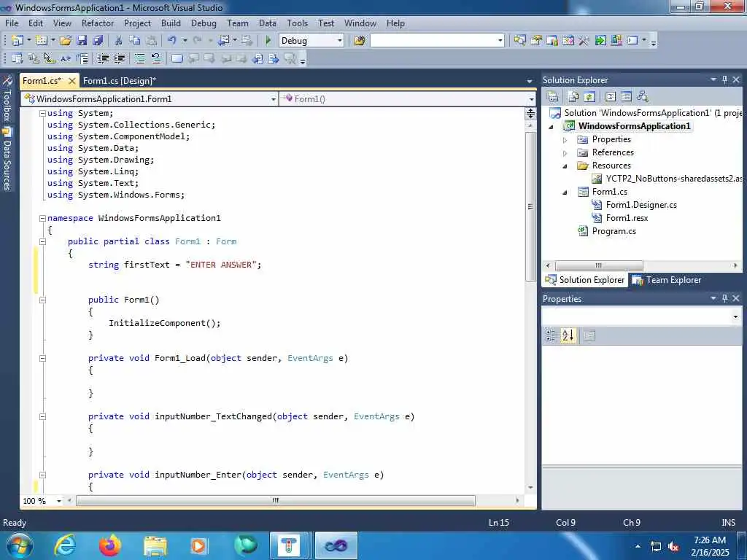This screenshot has height=560, width=747.
Task: Open the Debug menu
Action: point(204,23)
